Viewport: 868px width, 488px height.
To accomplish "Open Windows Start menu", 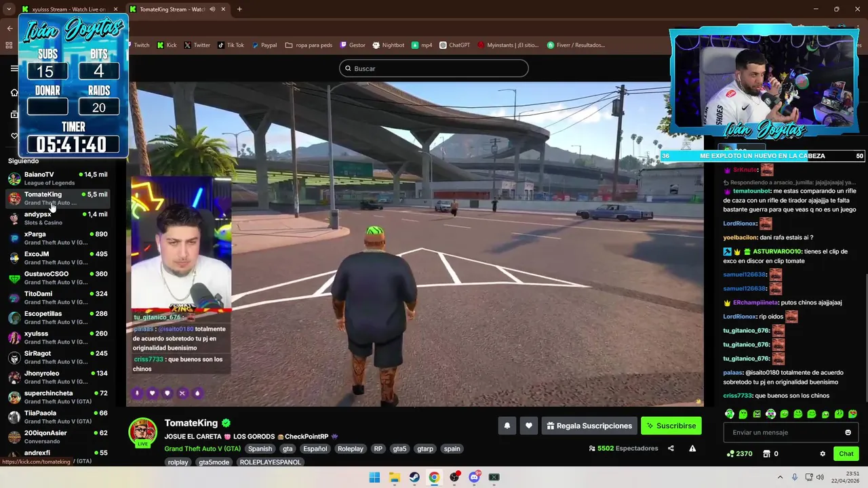I will point(374,477).
